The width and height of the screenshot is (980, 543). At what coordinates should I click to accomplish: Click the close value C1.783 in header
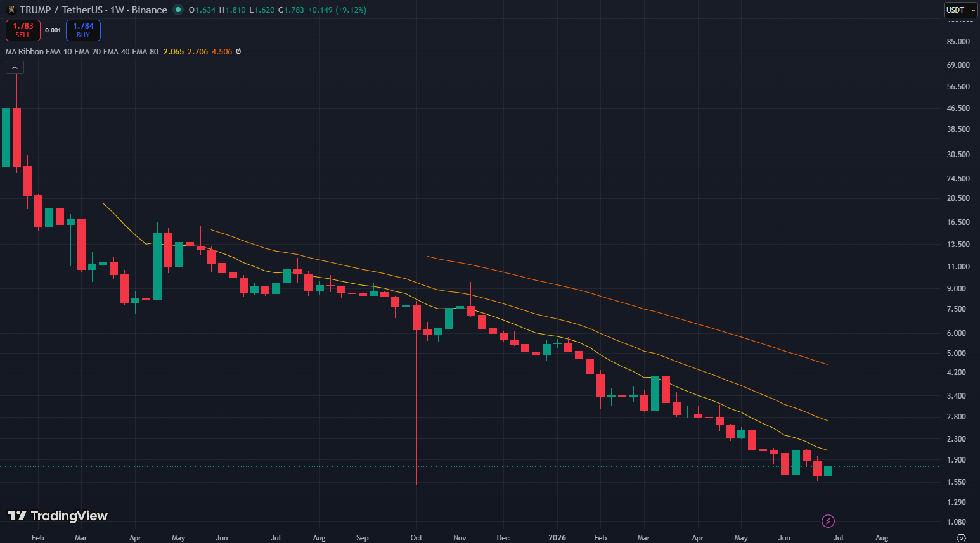pos(291,10)
